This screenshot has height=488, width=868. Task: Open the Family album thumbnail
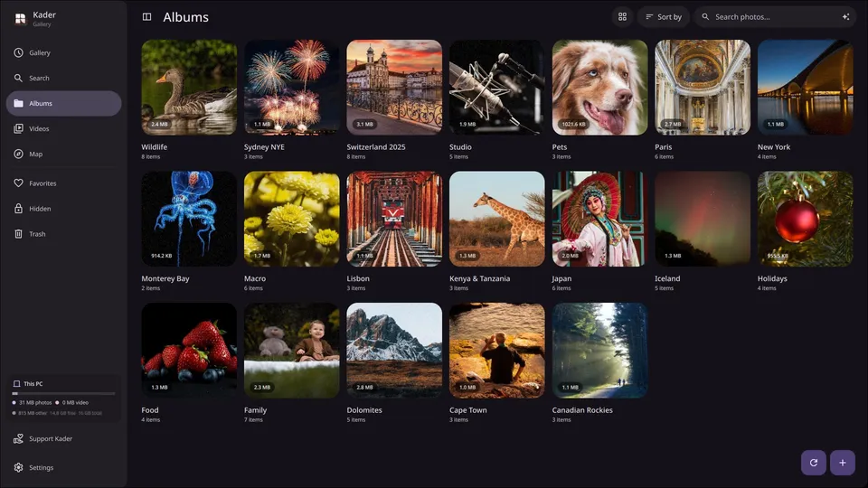pyautogui.click(x=292, y=351)
